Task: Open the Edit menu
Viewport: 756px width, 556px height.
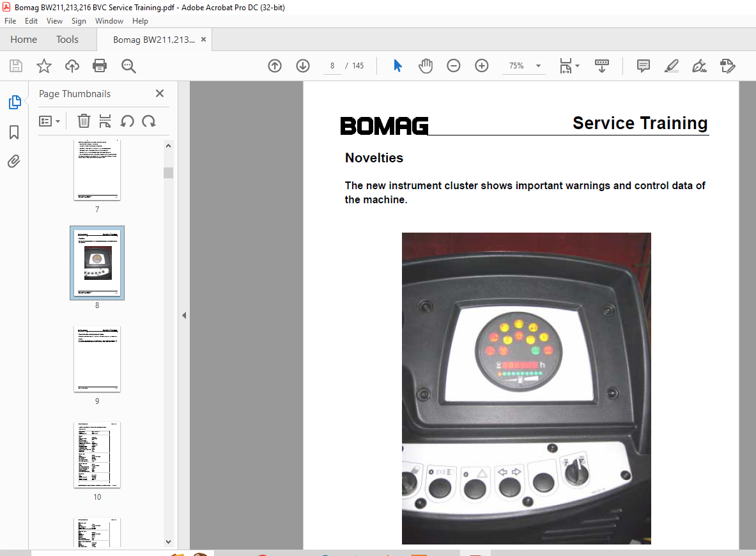Action: pos(31,20)
